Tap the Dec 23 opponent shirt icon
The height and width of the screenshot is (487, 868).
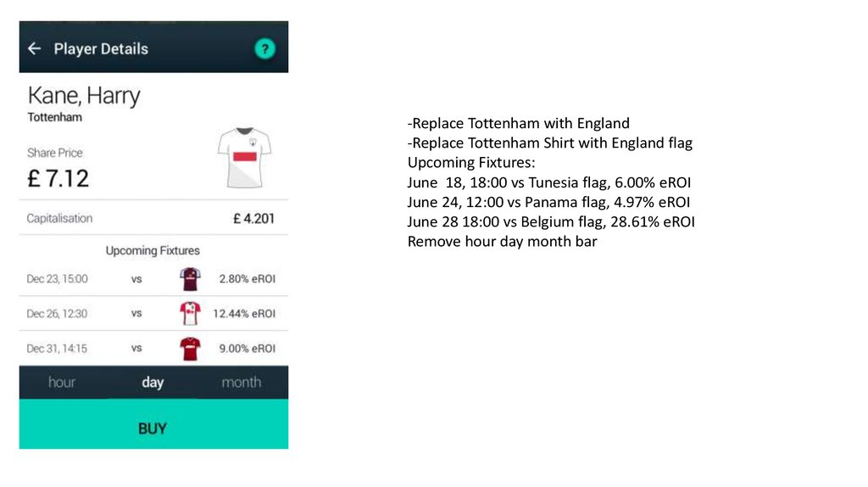[190, 278]
